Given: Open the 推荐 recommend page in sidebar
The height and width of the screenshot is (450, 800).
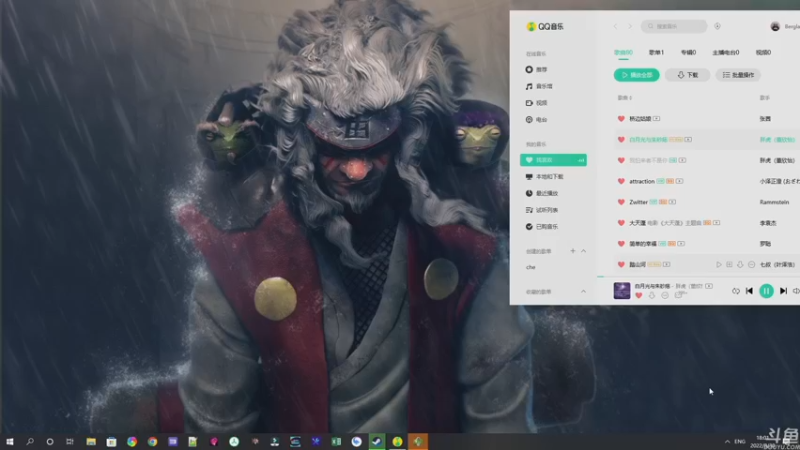Looking at the screenshot, I should 536,69.
